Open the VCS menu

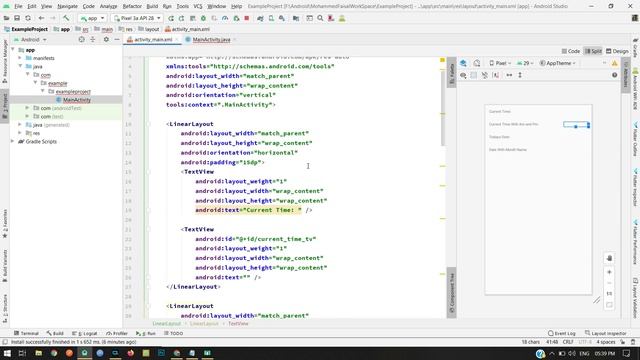(198, 7)
